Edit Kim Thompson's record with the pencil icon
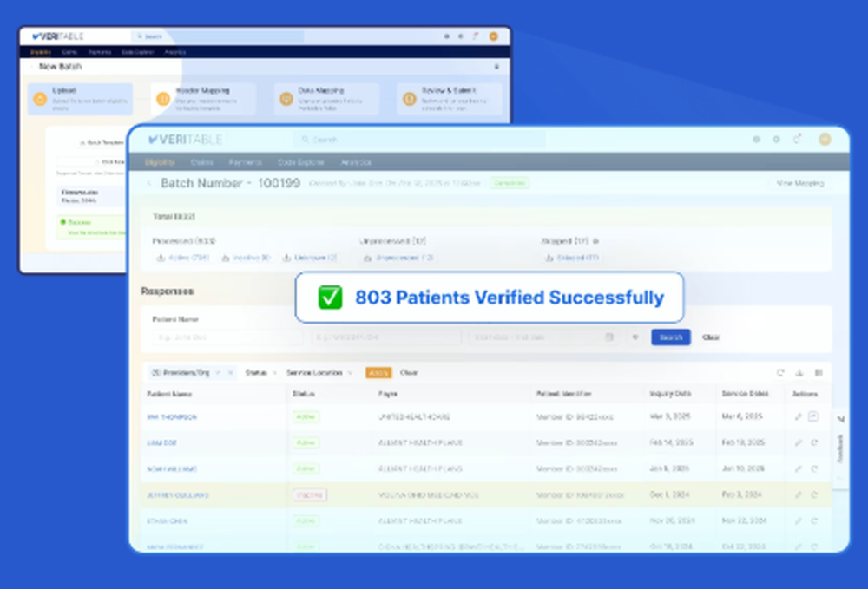Image resolution: width=868 pixels, height=589 pixels. click(x=797, y=416)
